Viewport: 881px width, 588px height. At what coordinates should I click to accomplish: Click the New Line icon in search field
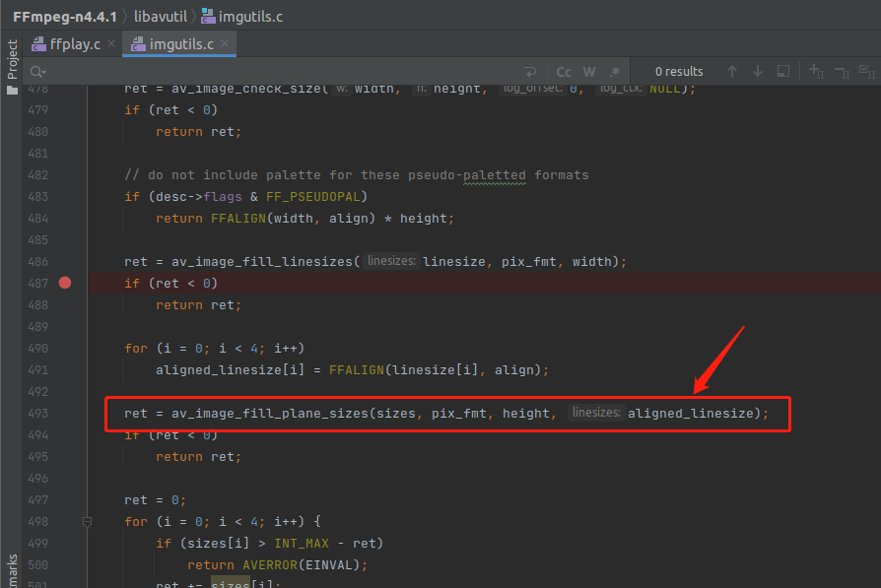530,72
